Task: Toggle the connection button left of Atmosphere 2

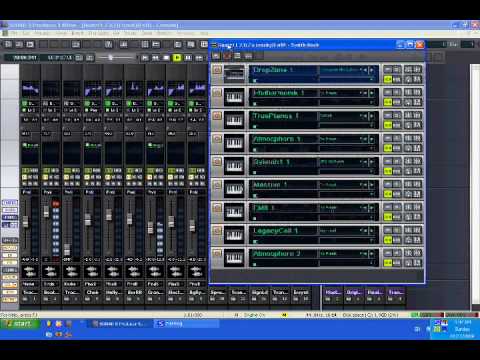Action: click(217, 254)
